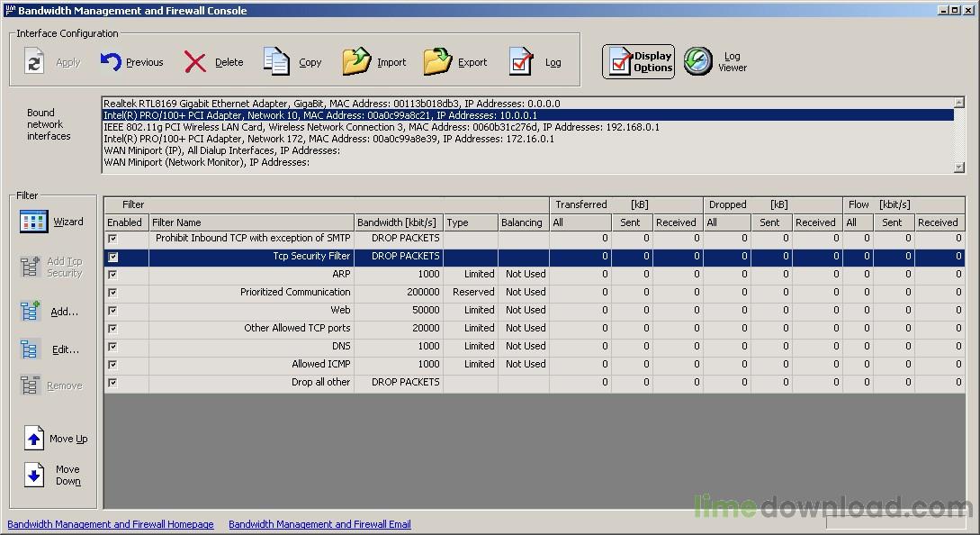Select the Realtek RTL8169 Gigabit Ethernet interface
Screen dimensions: 980x535
[528, 104]
